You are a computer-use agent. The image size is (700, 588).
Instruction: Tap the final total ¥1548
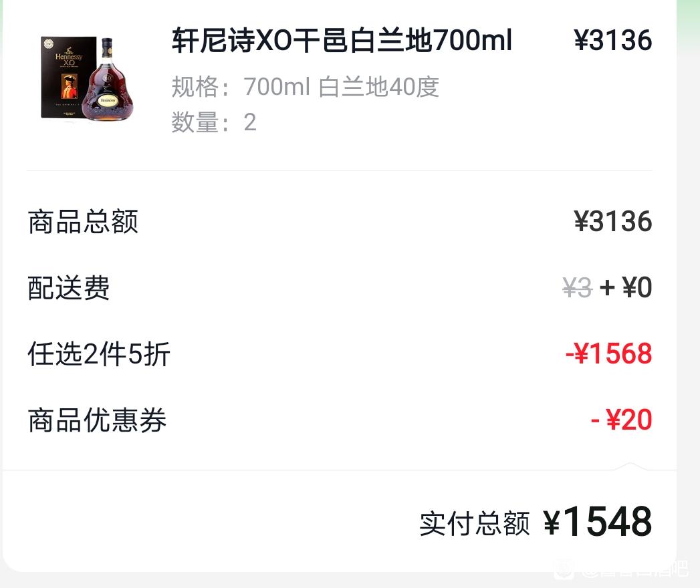pos(598,521)
